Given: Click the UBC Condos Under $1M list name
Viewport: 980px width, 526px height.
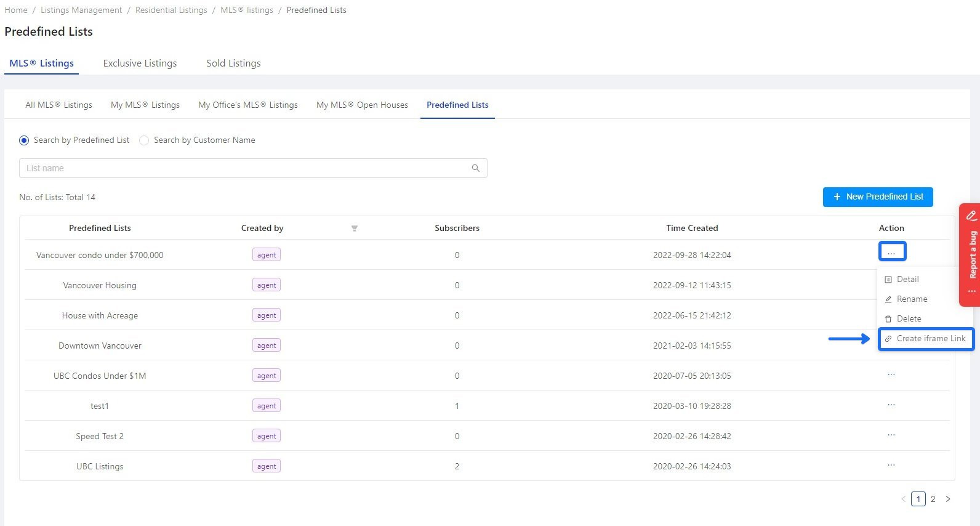Looking at the screenshot, I should (x=100, y=376).
